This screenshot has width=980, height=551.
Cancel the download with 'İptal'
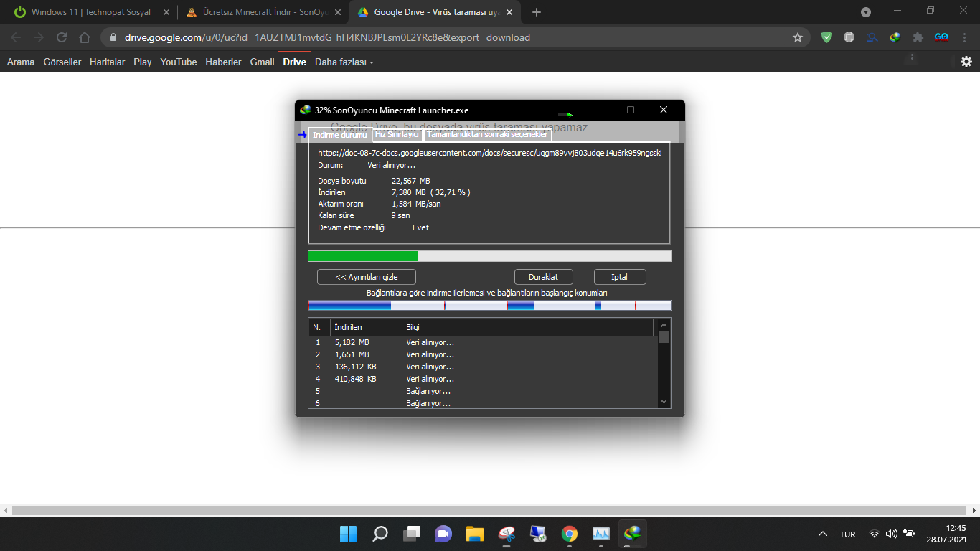(620, 277)
